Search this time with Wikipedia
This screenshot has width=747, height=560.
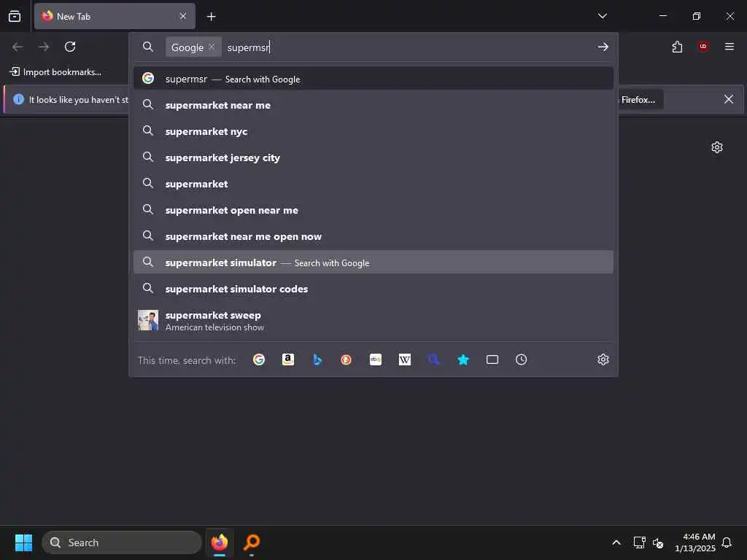pos(404,359)
